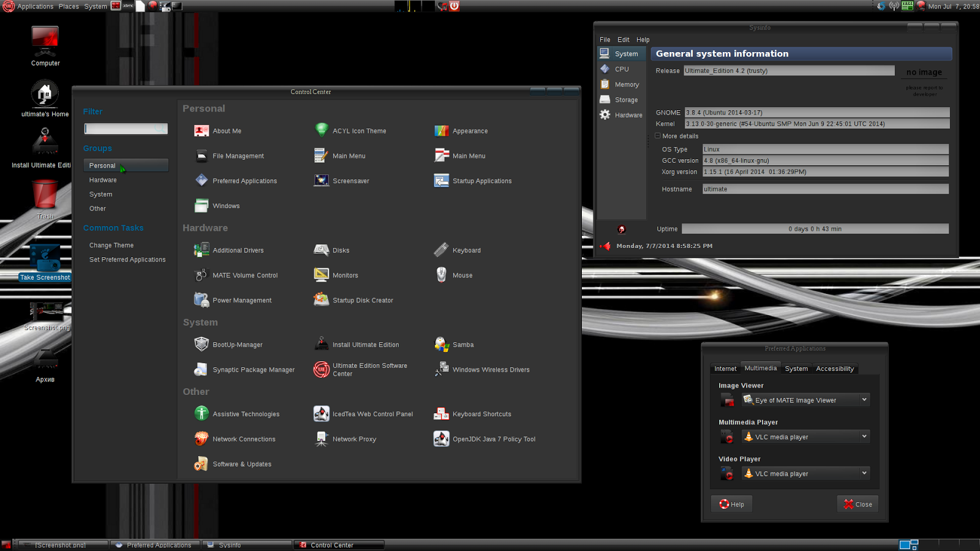Open Samba settings
This screenshot has height=551, width=980.
point(454,345)
